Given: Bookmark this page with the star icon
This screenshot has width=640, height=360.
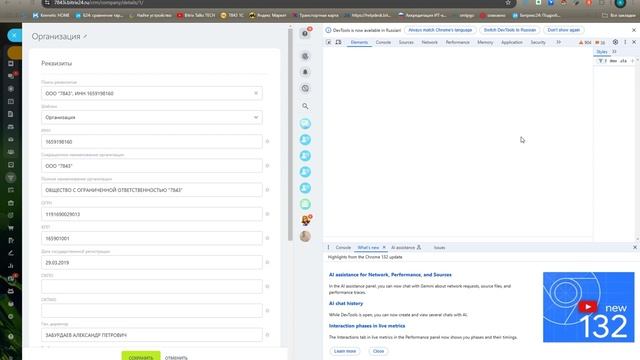Looking at the screenshot, I should click(x=508, y=2).
